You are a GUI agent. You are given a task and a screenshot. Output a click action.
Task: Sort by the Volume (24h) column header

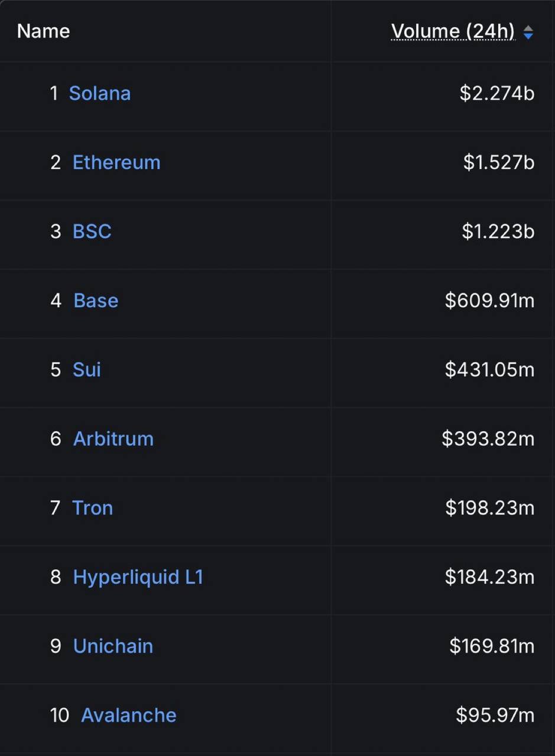[453, 31]
